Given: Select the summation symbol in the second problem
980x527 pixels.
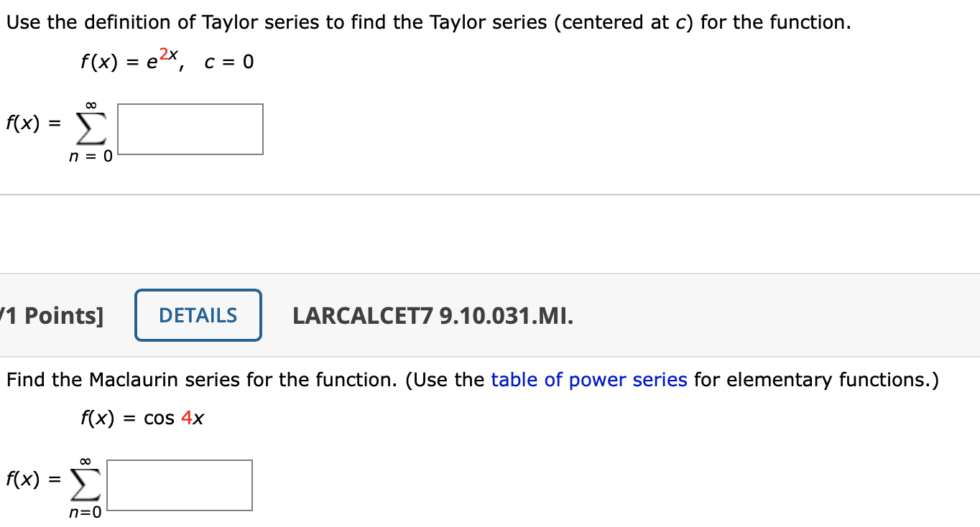Looking at the screenshot, I should tap(85, 485).
